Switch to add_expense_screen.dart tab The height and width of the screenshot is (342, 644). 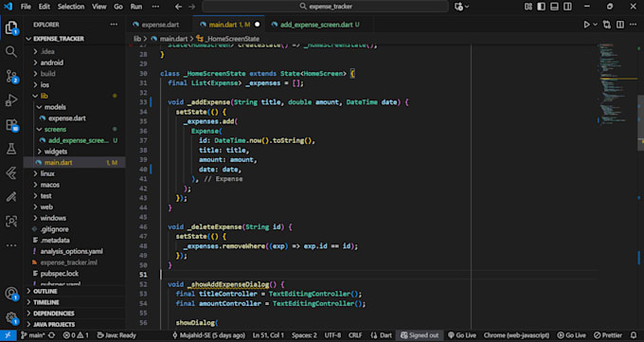(315, 25)
